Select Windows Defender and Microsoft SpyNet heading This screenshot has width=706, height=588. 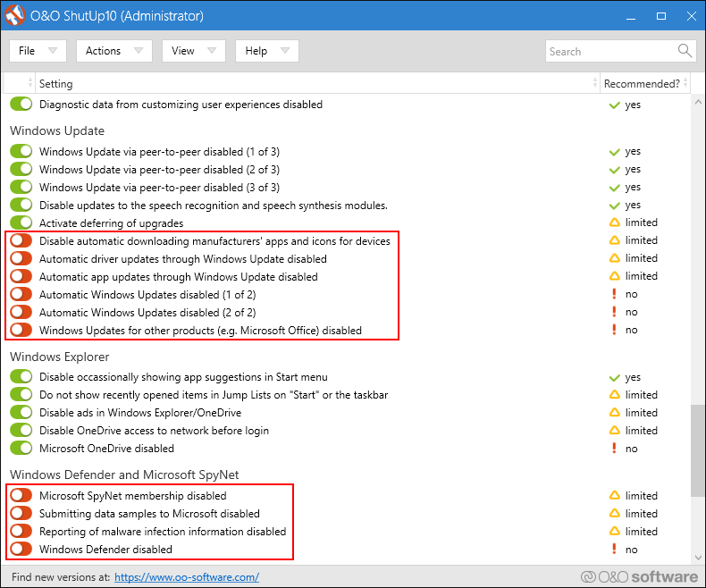(124, 475)
